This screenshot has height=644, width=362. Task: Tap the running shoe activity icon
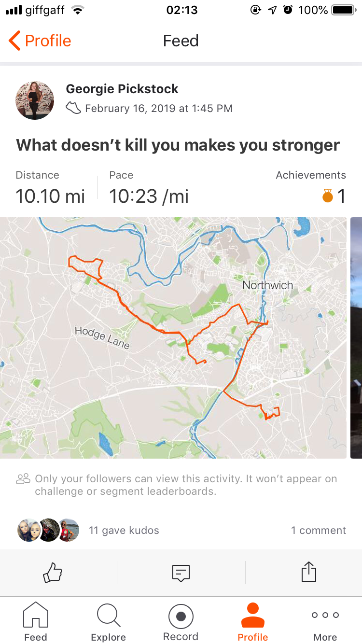pos(73,108)
